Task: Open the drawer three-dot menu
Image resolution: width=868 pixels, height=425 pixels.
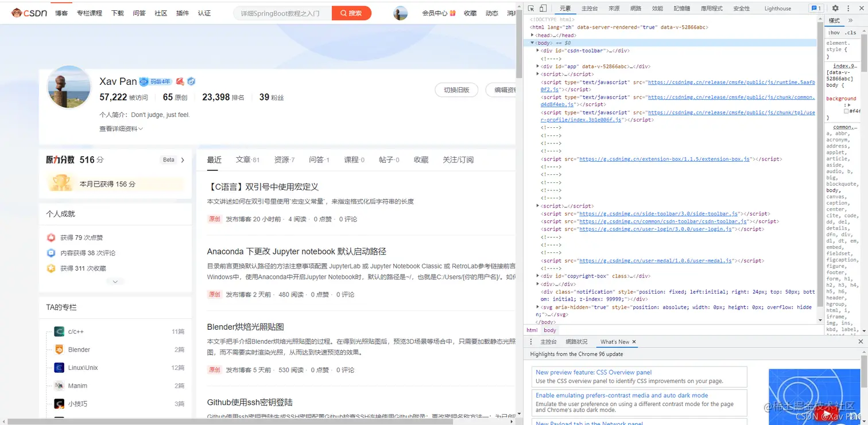Action: (531, 342)
